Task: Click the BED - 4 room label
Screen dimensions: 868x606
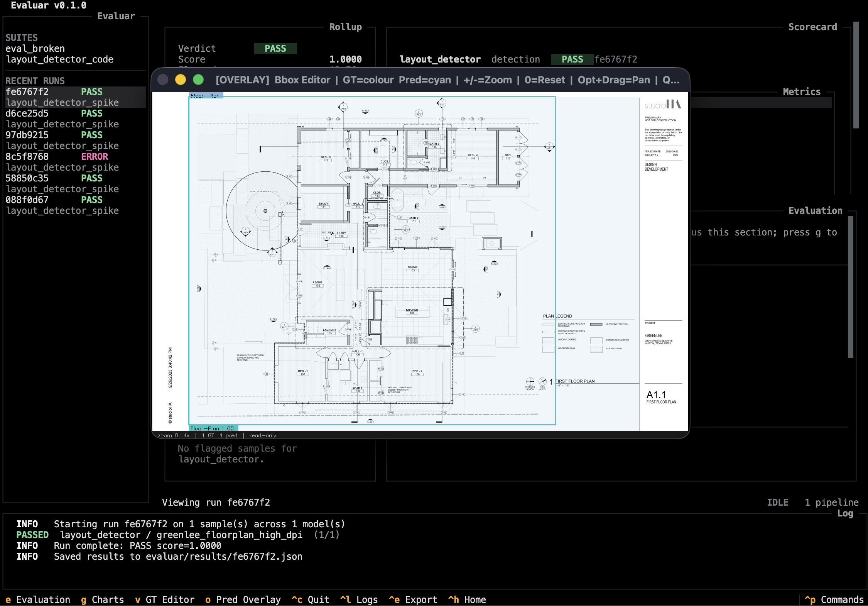Action: [x=473, y=155]
